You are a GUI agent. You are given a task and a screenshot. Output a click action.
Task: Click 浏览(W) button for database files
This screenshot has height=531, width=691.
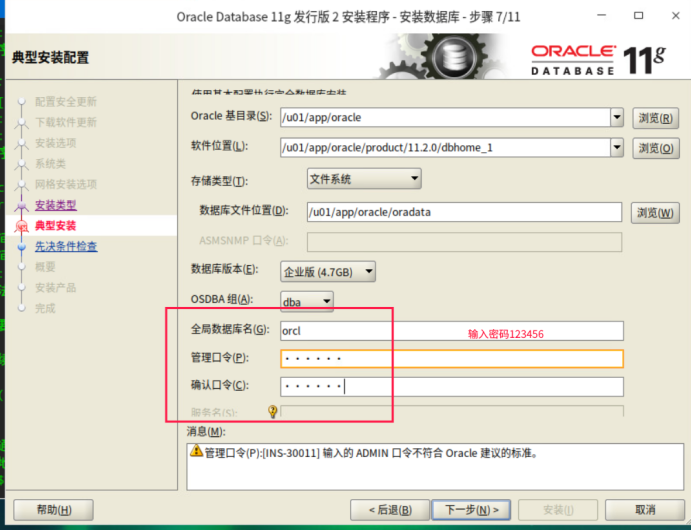pyautogui.click(x=655, y=213)
